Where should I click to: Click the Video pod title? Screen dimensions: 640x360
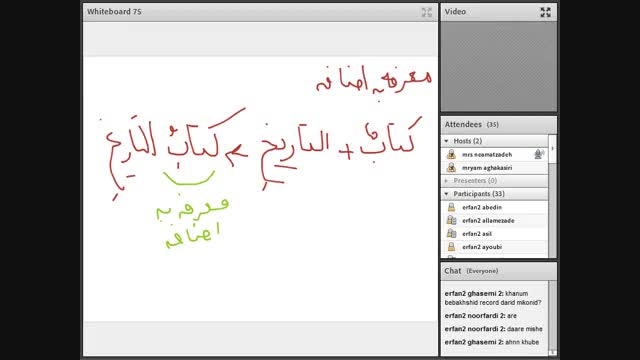click(455, 12)
